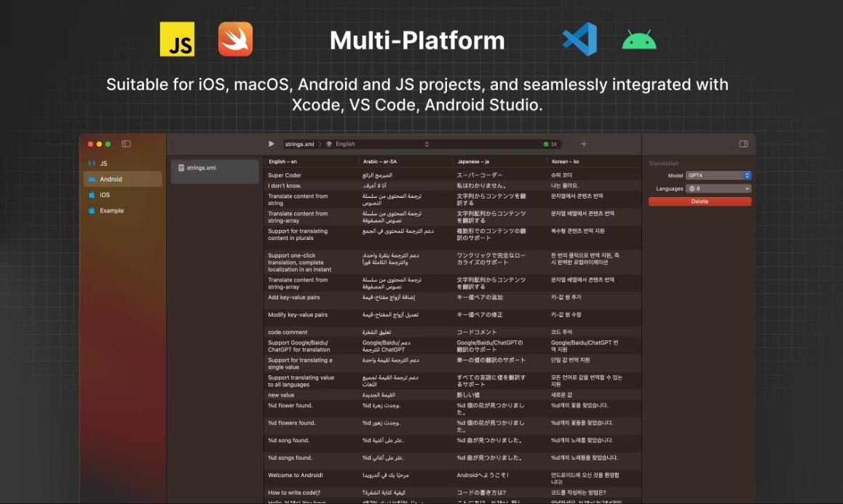Click the VS Code logo icon

(x=579, y=39)
